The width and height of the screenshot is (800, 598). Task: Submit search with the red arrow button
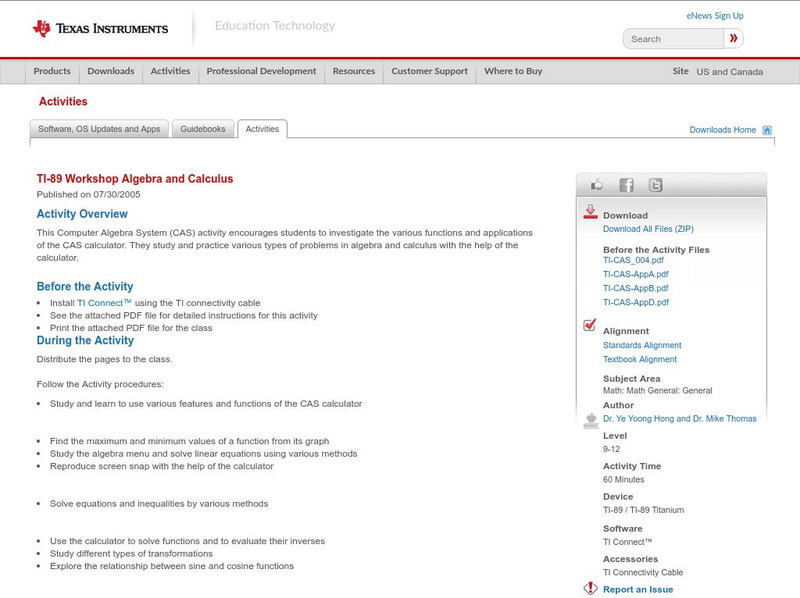(733, 38)
